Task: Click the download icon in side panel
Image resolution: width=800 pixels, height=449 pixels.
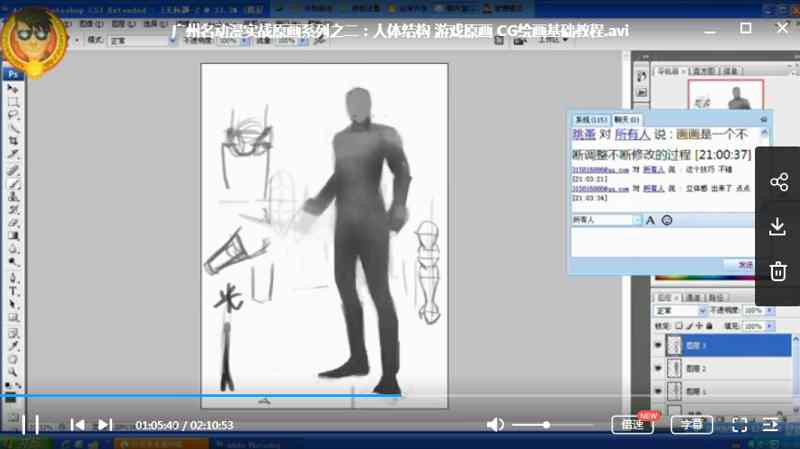Action: (x=778, y=227)
